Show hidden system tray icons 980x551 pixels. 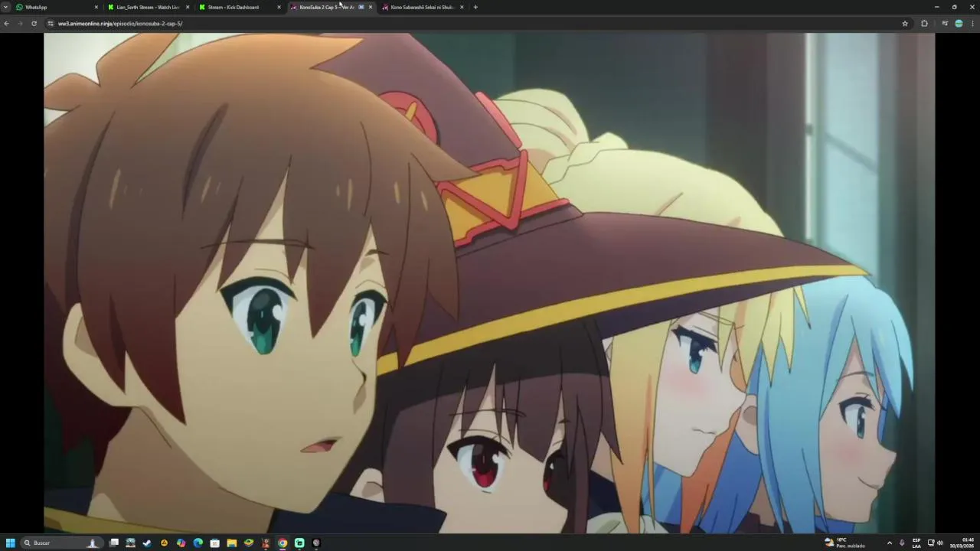coord(890,543)
